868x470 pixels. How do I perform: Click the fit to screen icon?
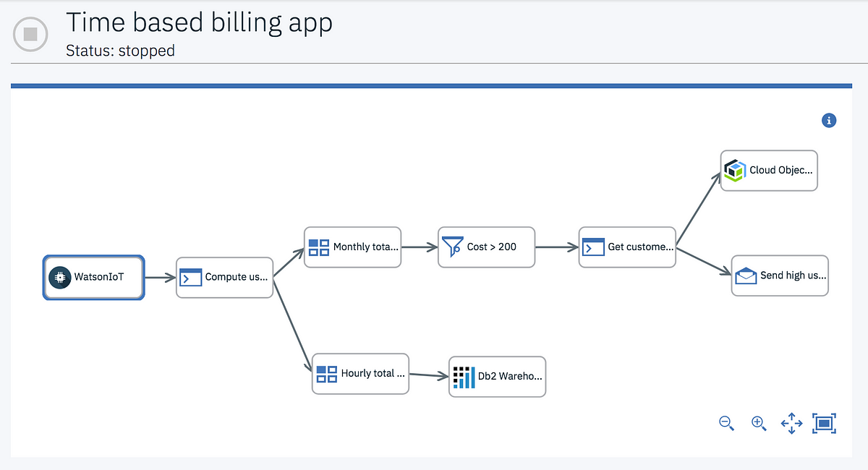(825, 424)
